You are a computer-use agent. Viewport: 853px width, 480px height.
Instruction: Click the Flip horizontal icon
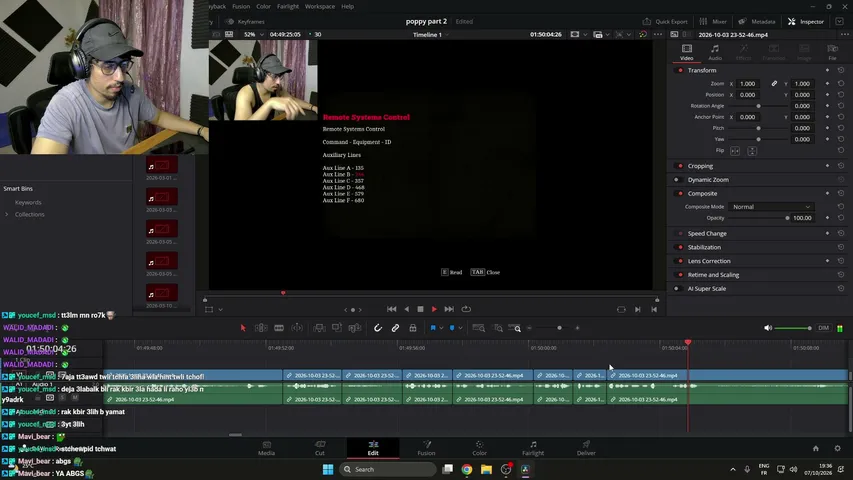(735, 151)
